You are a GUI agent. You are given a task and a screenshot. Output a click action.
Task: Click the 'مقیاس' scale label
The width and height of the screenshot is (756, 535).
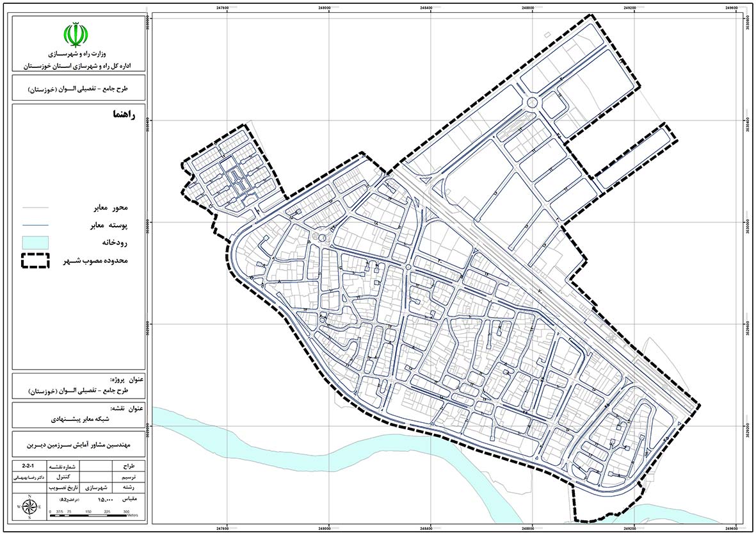tap(130, 499)
